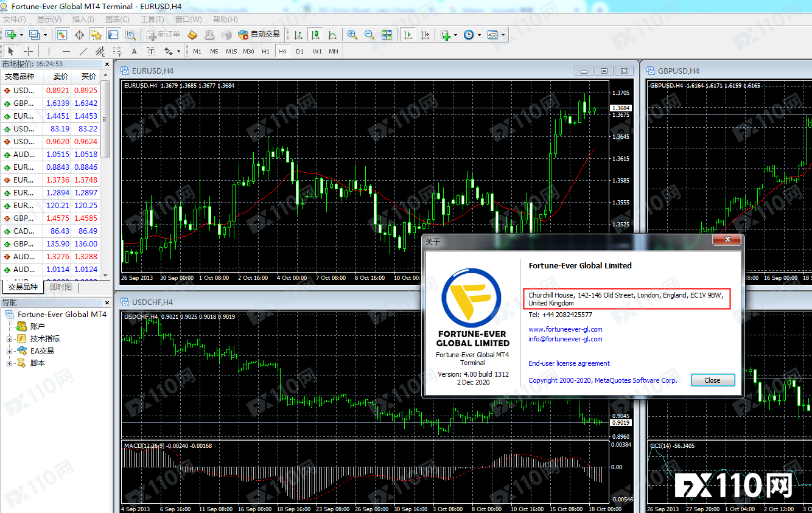Open the indicators list icon
This screenshot has height=513, width=812.
445,35
